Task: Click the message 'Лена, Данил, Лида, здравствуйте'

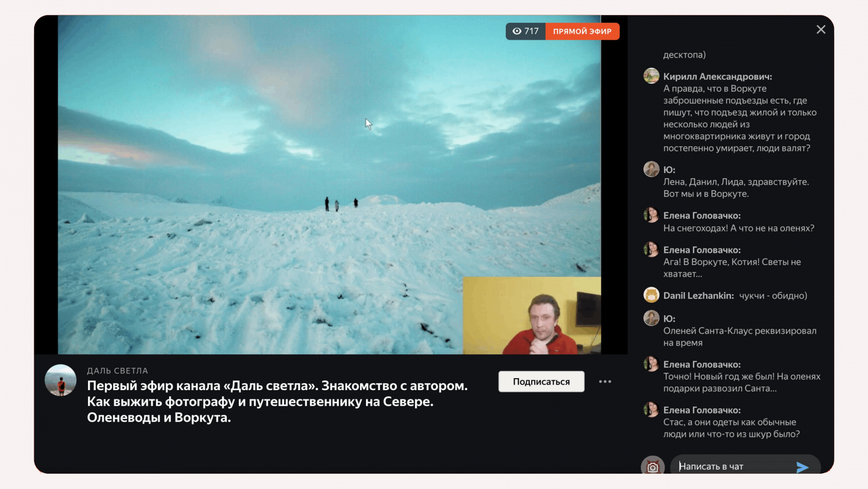Action: coord(736,188)
